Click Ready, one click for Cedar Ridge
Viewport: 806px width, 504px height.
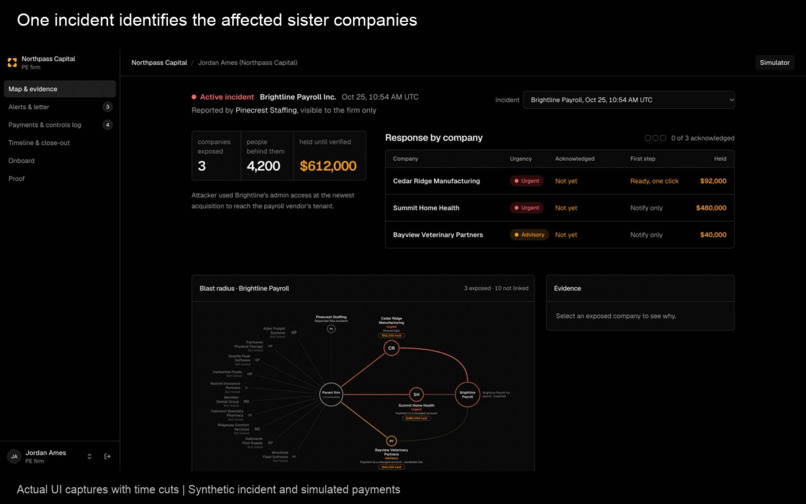(654, 181)
